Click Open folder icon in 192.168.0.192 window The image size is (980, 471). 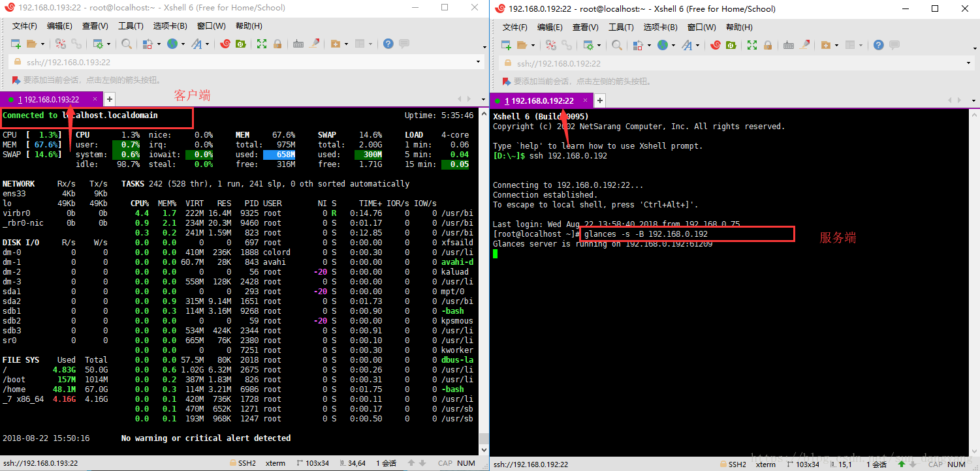522,45
